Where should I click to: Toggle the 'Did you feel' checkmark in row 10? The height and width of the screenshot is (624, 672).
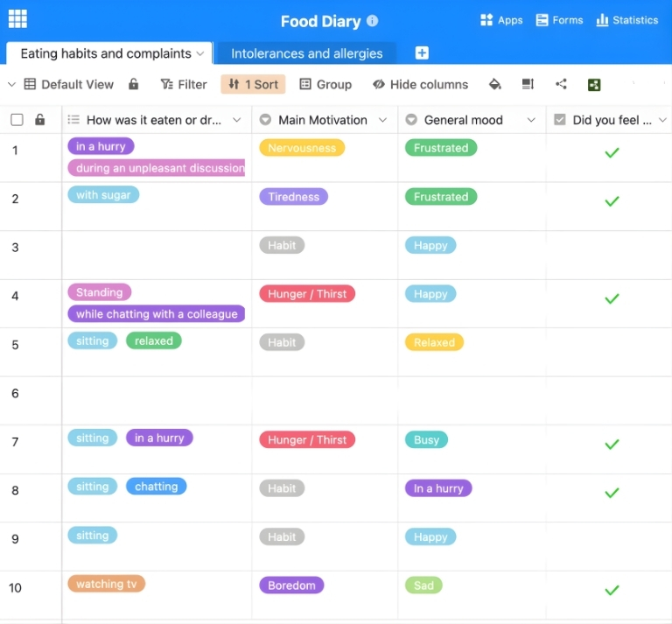pos(612,591)
